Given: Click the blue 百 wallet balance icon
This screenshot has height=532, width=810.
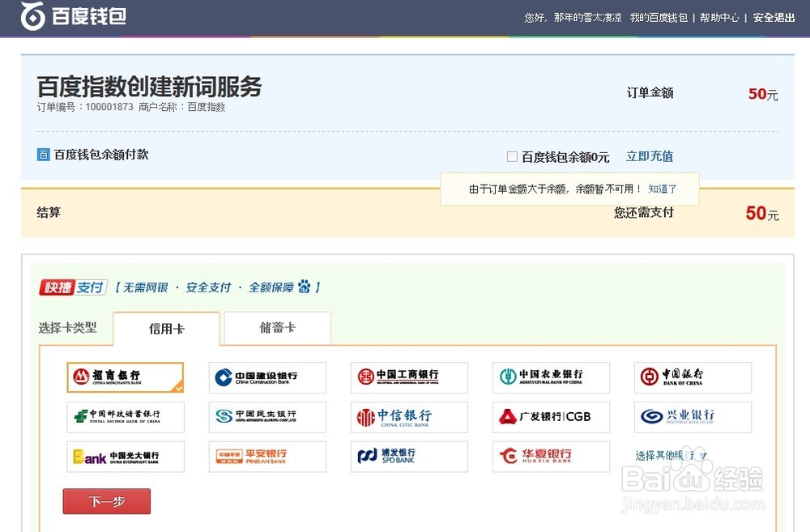Looking at the screenshot, I should click(44, 155).
